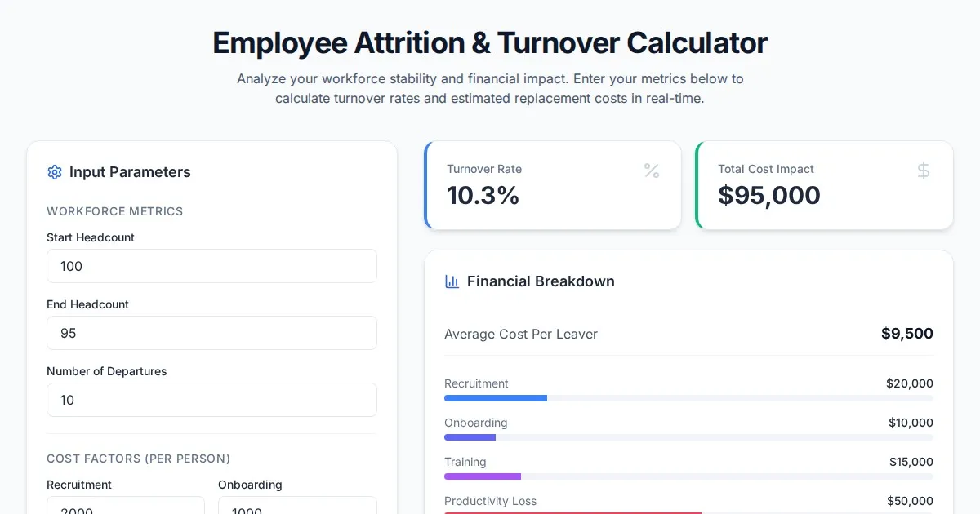Click the dollar icon in Total Cost Impact card
The width and height of the screenshot is (980, 514).
click(x=924, y=171)
